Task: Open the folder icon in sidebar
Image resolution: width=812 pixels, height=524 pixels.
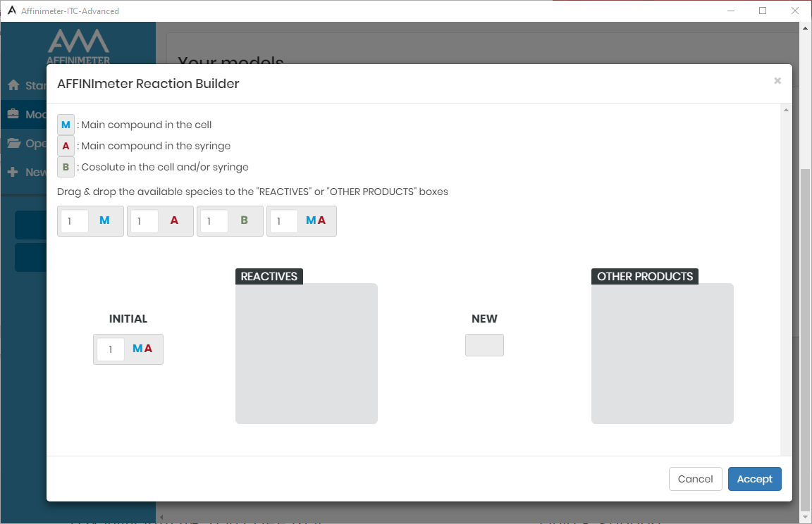Action: pyautogui.click(x=14, y=143)
